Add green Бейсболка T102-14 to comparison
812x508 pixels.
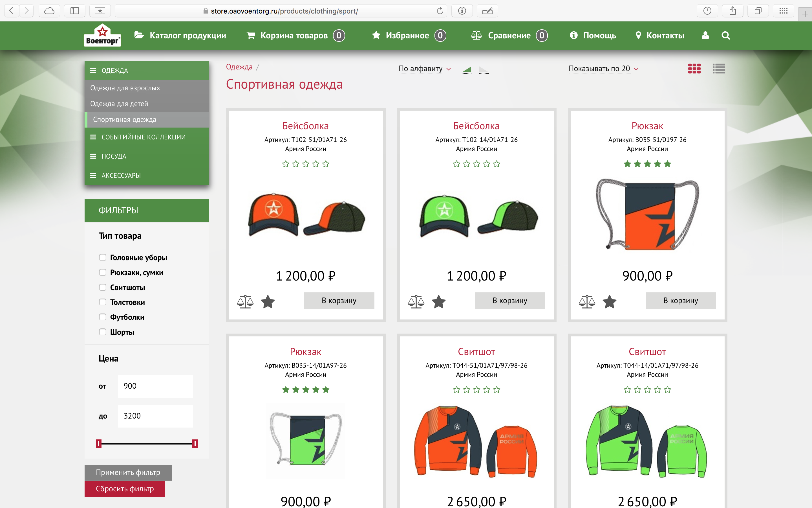click(x=416, y=301)
